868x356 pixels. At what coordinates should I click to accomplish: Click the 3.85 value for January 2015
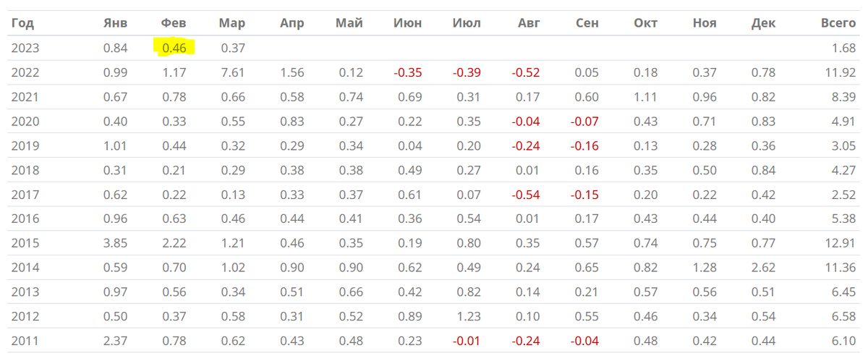pyautogui.click(x=115, y=243)
